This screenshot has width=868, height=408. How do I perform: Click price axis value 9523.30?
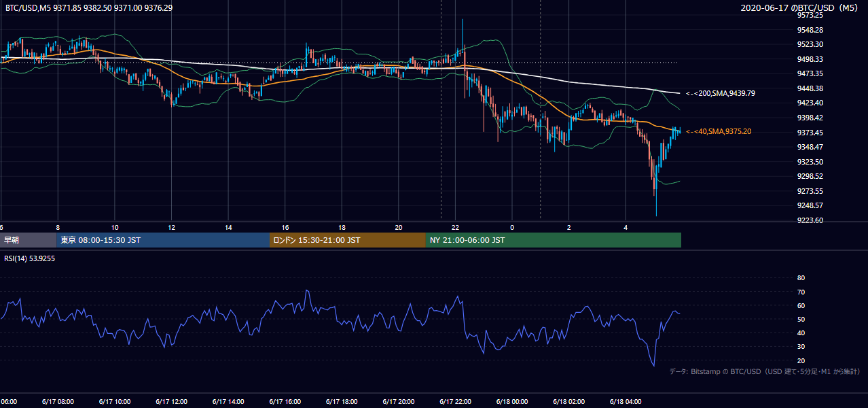point(810,44)
